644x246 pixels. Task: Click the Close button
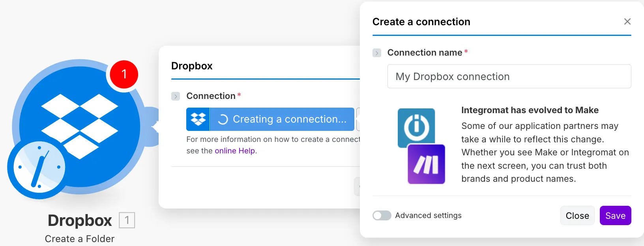pos(577,216)
